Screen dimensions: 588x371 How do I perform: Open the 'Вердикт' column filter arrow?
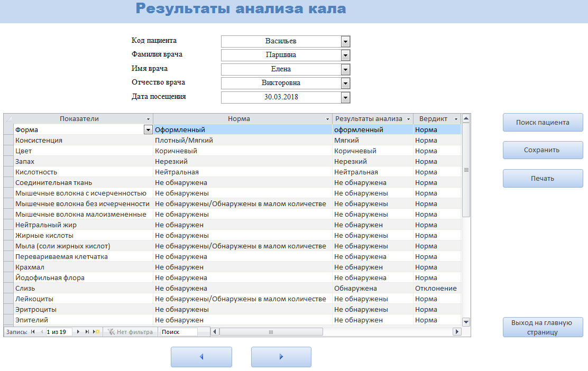pos(456,119)
